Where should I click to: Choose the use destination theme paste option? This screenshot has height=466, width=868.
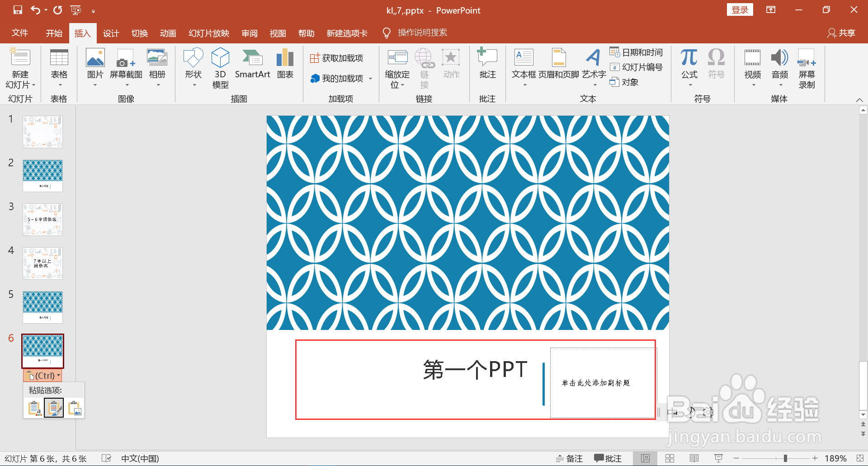[34, 408]
